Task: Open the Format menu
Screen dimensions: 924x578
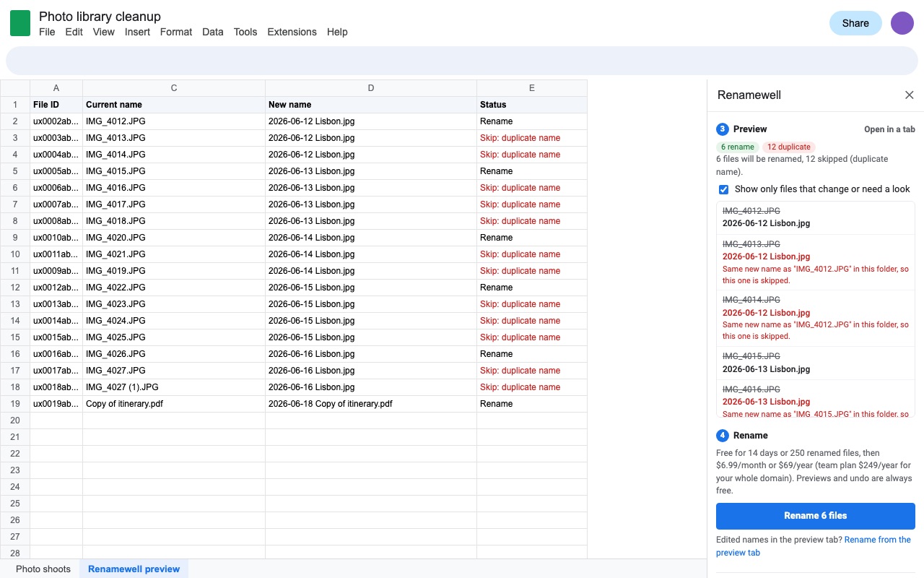Action: click(x=176, y=32)
